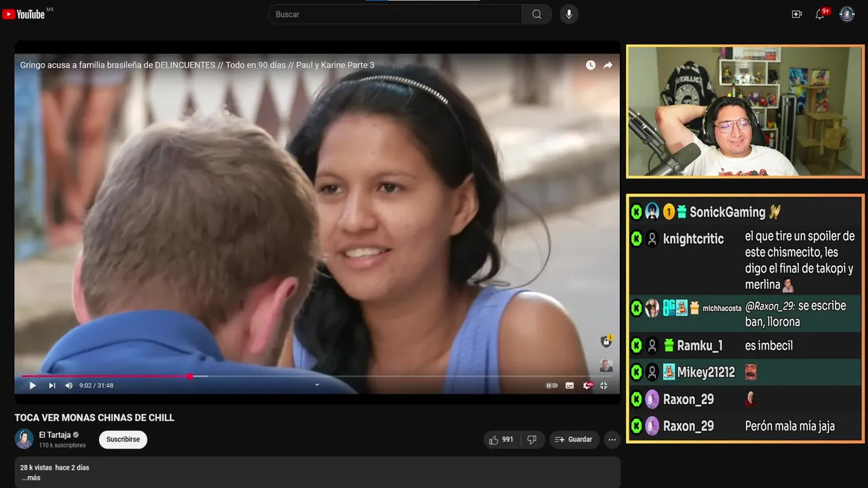The height and width of the screenshot is (488, 868).
Task: Click the streamer webcam overlay
Action: pos(745,111)
